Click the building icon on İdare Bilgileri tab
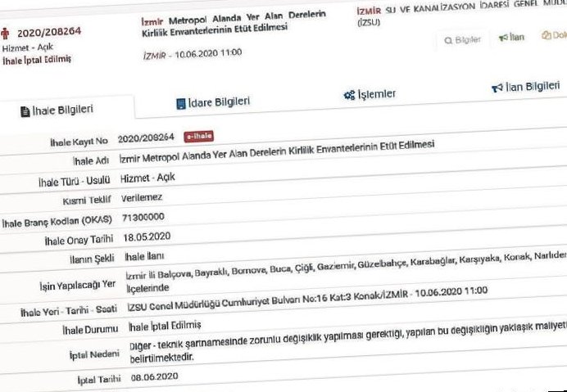Viewport: 567px width, 392px height. 181,104
